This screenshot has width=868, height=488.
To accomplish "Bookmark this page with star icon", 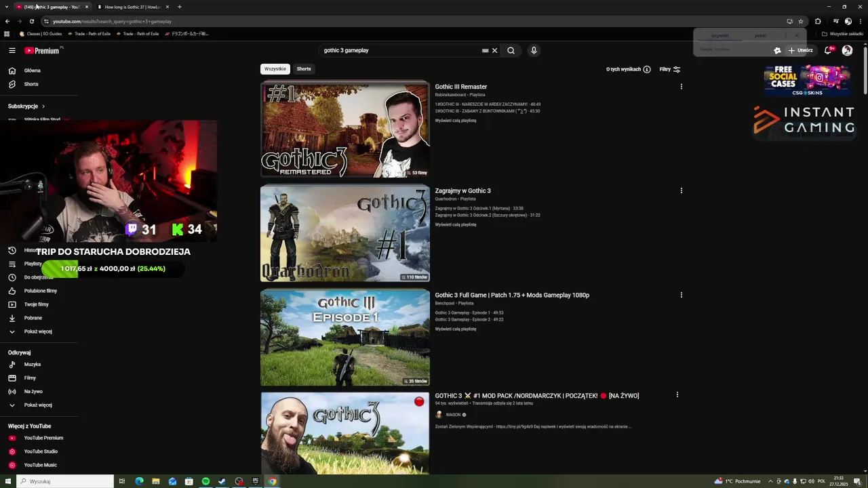I will pyautogui.click(x=801, y=21).
